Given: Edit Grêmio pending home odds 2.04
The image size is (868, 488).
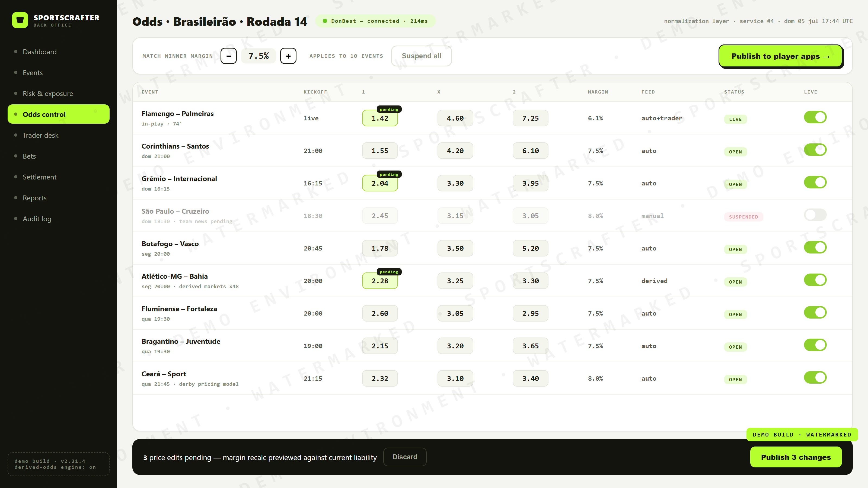Looking at the screenshot, I should coord(380,183).
